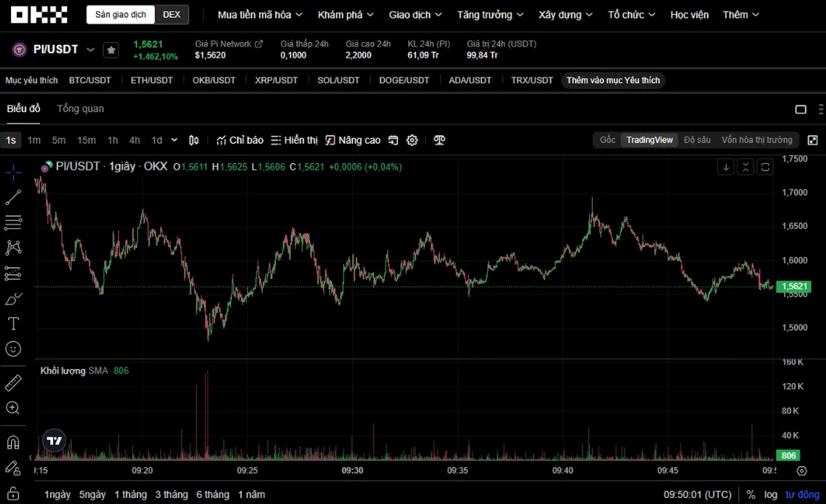Select the trend line drawing tool
This screenshot has width=826, height=504.
click(13, 198)
